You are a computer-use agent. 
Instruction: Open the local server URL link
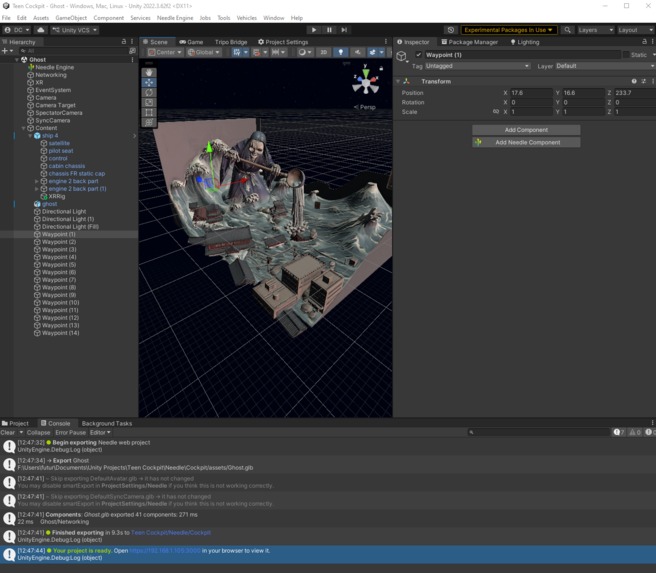(165, 550)
